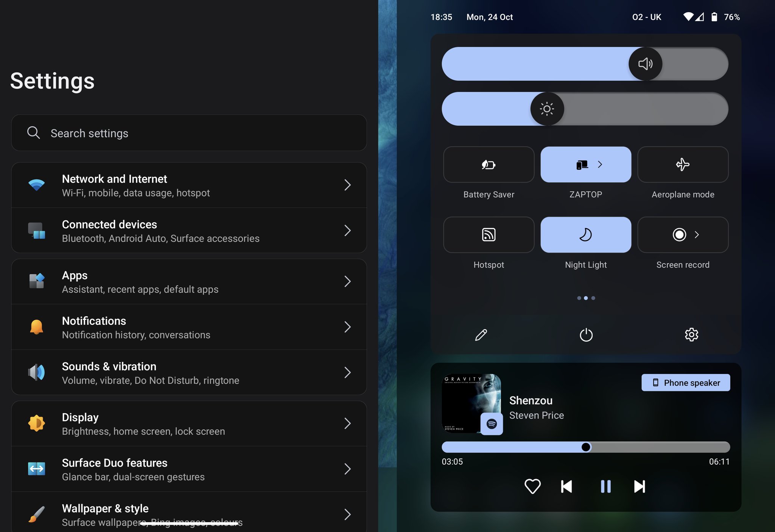
Task: Pause the currently playing track
Action: [x=605, y=487]
